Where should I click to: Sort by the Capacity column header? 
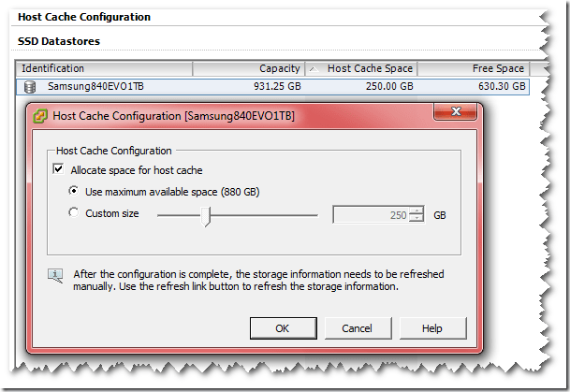coord(248,68)
